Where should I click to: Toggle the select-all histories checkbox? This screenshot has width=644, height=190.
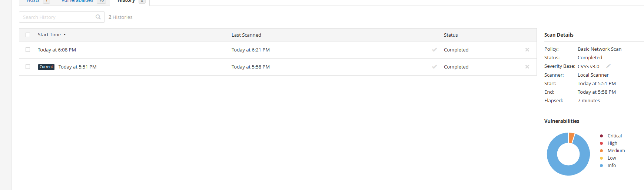click(28, 35)
